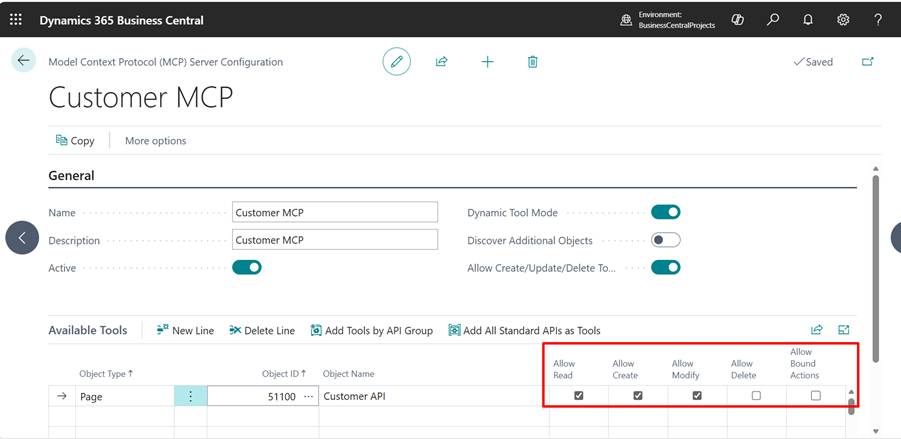
Task: Collapse the General section heading
Action: [71, 175]
